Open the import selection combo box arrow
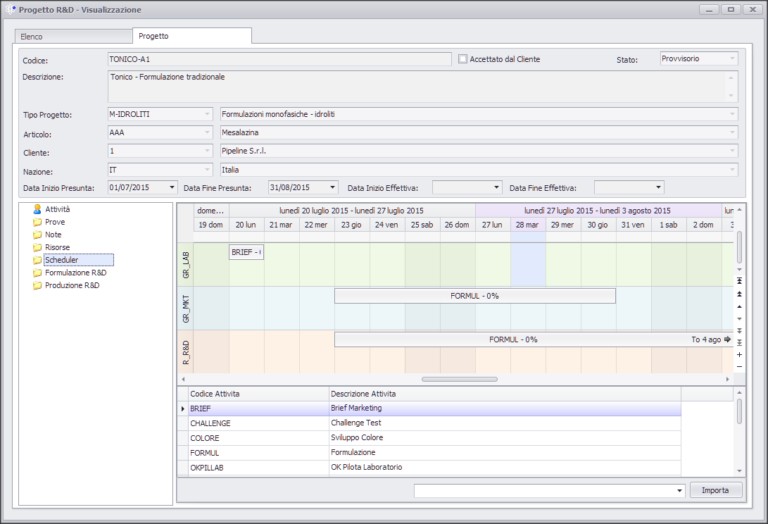 [678, 491]
